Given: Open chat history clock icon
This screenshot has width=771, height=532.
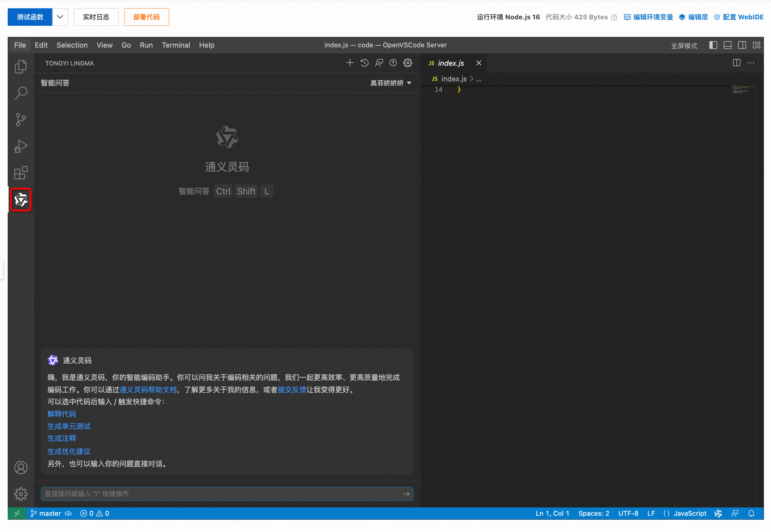Looking at the screenshot, I should [x=364, y=63].
